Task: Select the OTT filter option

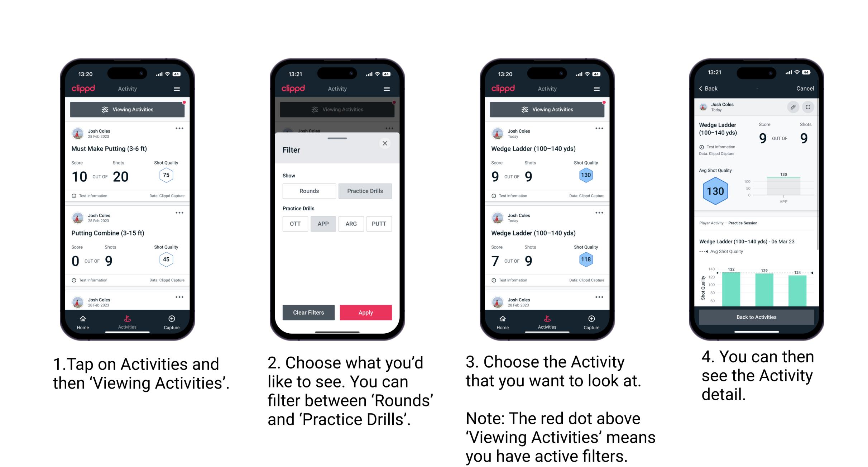Action: coord(296,223)
